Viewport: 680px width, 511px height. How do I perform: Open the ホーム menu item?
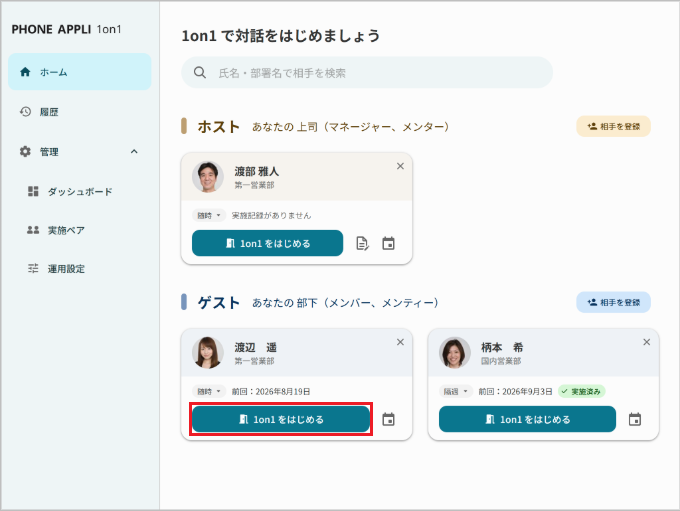(79, 72)
